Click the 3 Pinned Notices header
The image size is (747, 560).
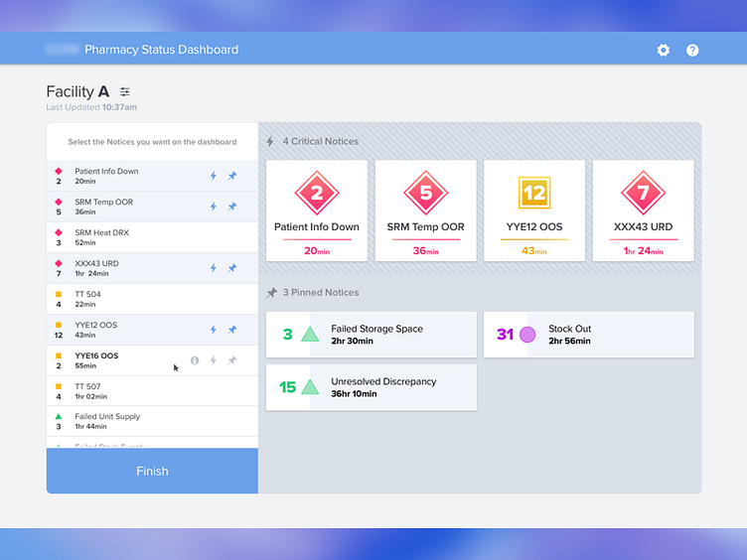coord(321,292)
